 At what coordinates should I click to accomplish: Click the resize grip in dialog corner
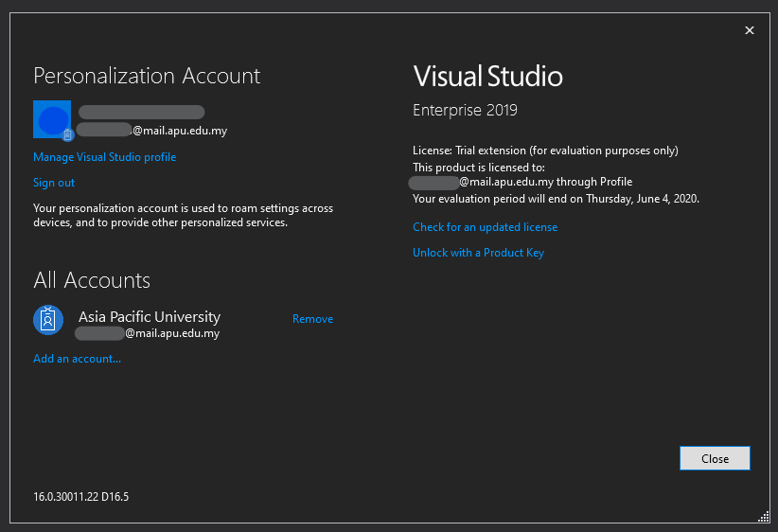(x=764, y=517)
